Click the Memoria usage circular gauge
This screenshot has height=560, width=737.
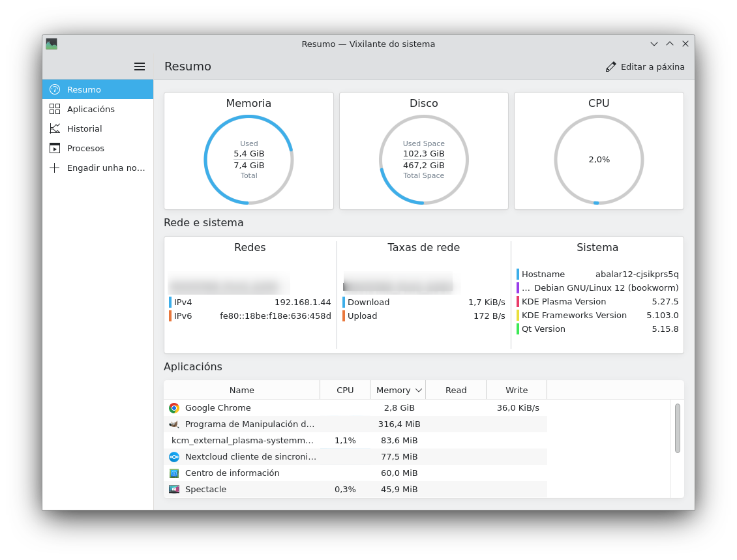tap(248, 160)
